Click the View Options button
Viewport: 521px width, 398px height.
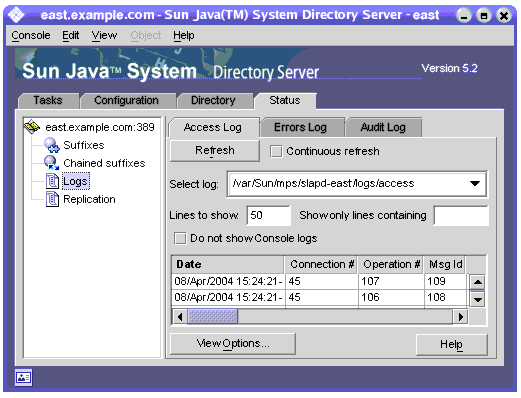[233, 344]
